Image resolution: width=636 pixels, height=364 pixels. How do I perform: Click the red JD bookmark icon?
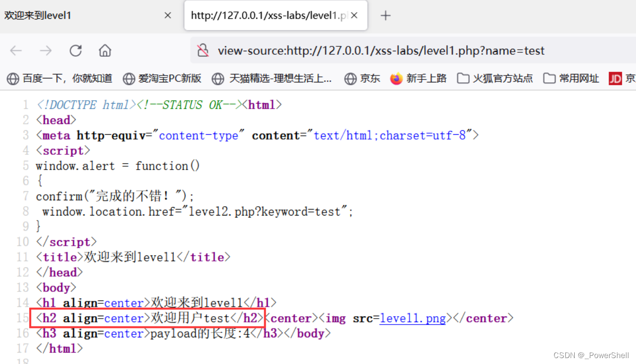(x=615, y=78)
